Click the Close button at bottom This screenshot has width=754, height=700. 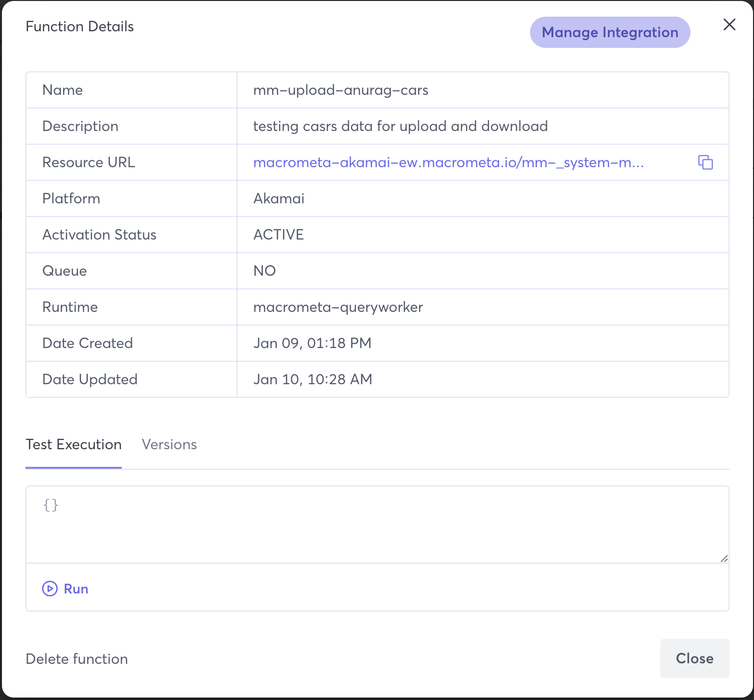[694, 658]
